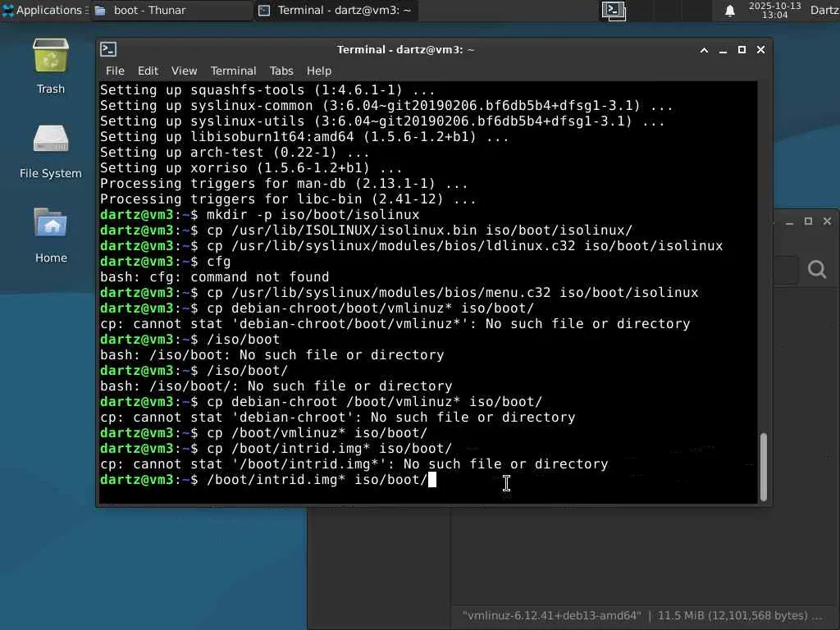Click the 'cp /boot/vmlinuz* iso/boot/' command line

point(263,433)
